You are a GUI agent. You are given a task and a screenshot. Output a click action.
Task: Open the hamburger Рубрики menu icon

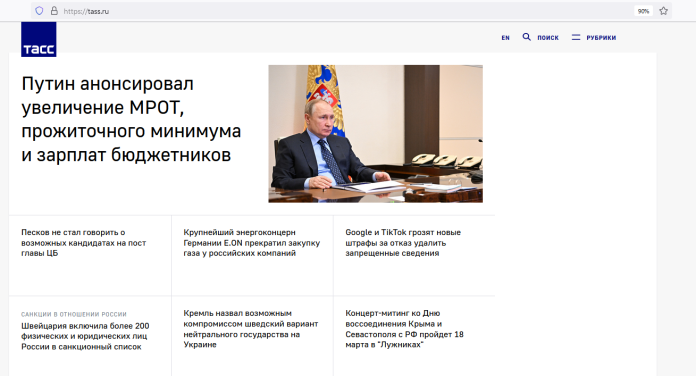click(576, 37)
